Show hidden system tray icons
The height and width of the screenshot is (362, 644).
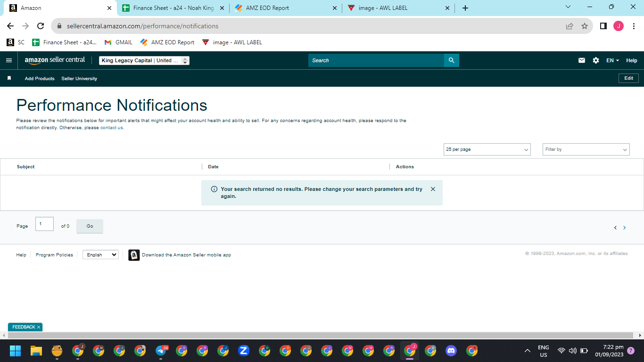point(527,351)
